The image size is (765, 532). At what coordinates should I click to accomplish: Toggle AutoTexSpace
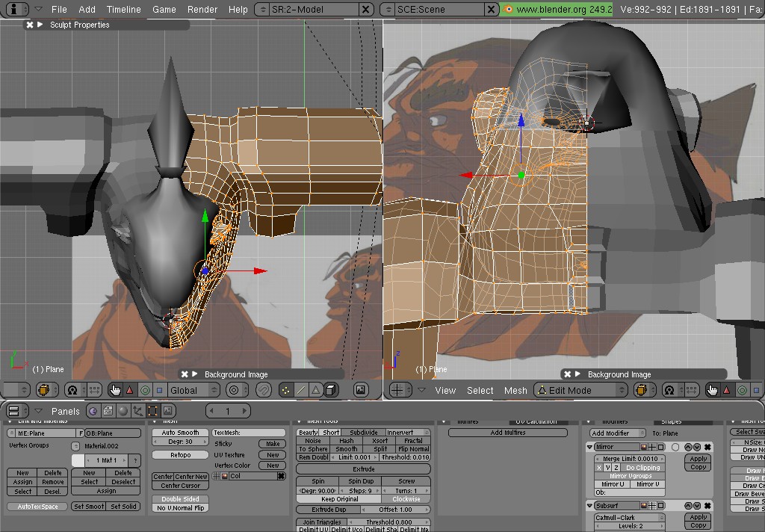(37, 507)
